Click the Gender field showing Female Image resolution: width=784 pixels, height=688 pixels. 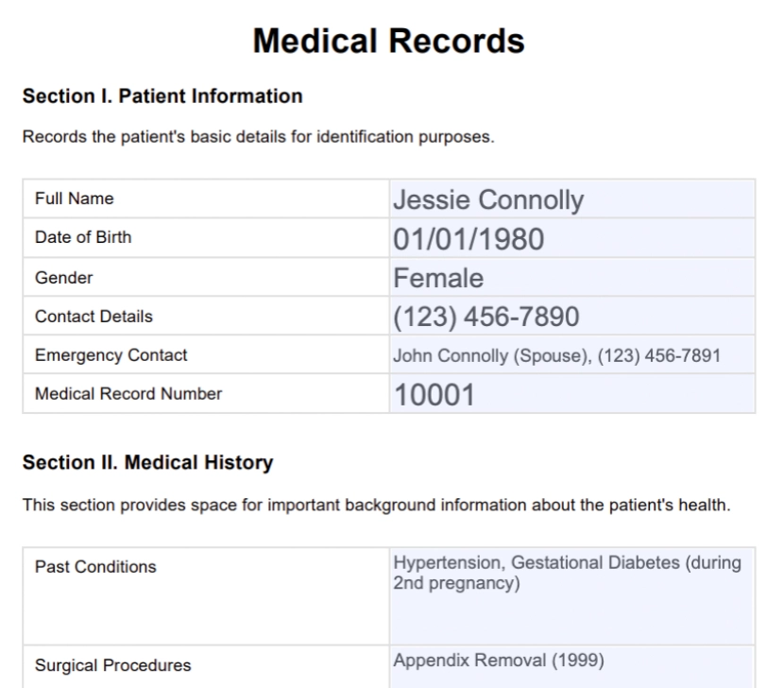click(x=572, y=277)
